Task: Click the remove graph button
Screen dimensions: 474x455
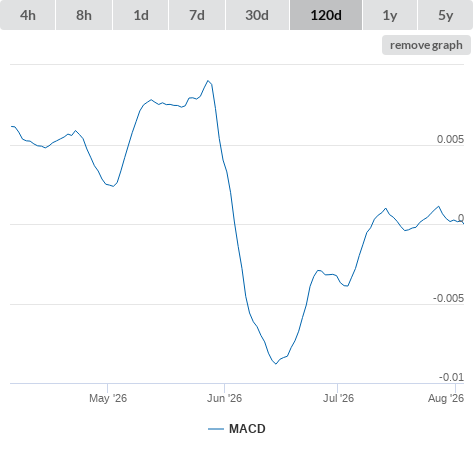Action: [426, 45]
